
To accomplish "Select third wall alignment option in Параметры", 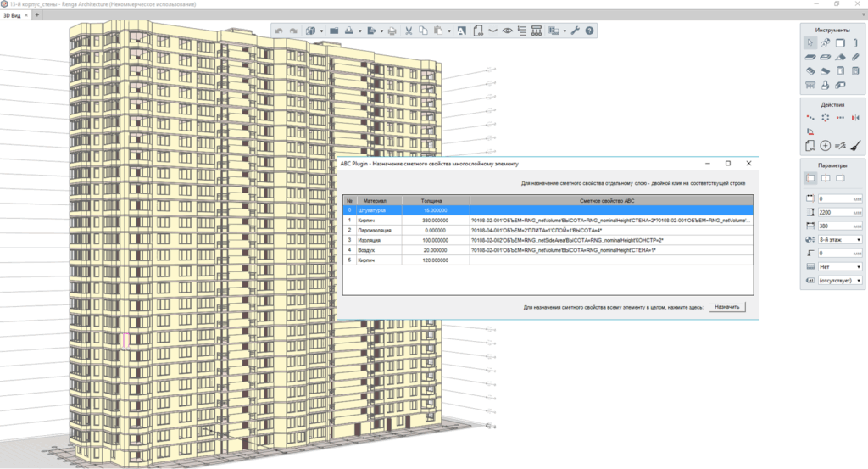I will coord(841,178).
